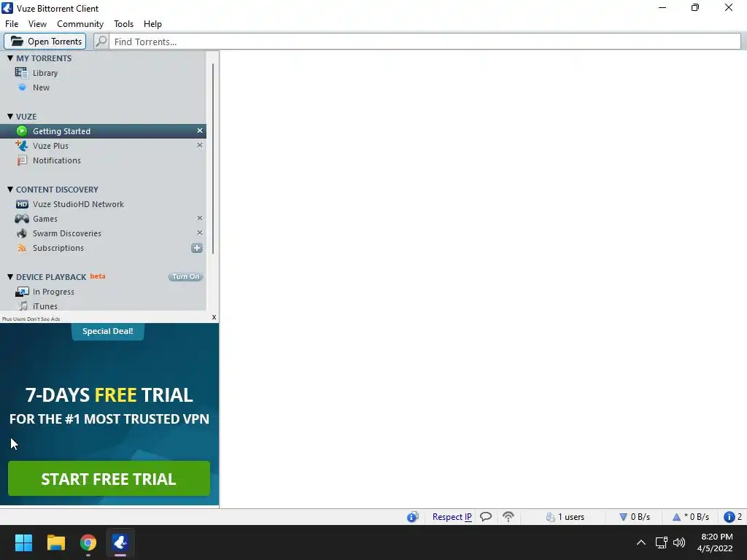747x560 pixels.
Task: Click the Respect IP link
Action: pos(452,517)
